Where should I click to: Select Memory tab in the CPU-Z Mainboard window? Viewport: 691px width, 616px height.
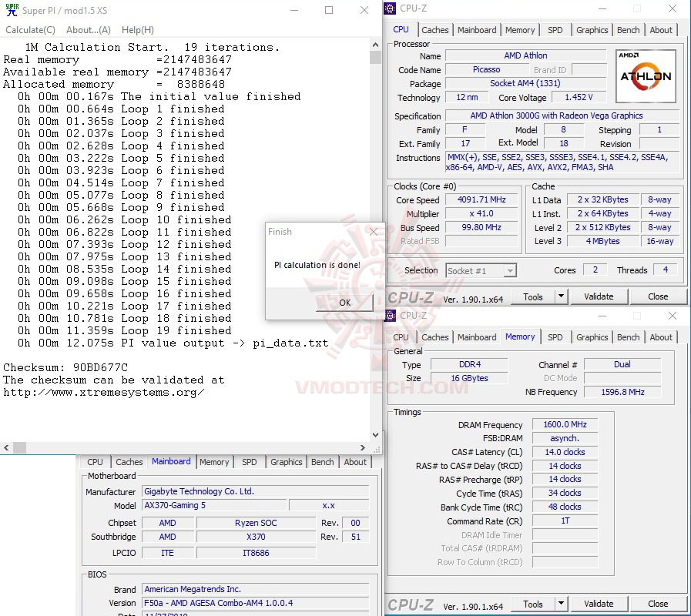click(x=214, y=462)
